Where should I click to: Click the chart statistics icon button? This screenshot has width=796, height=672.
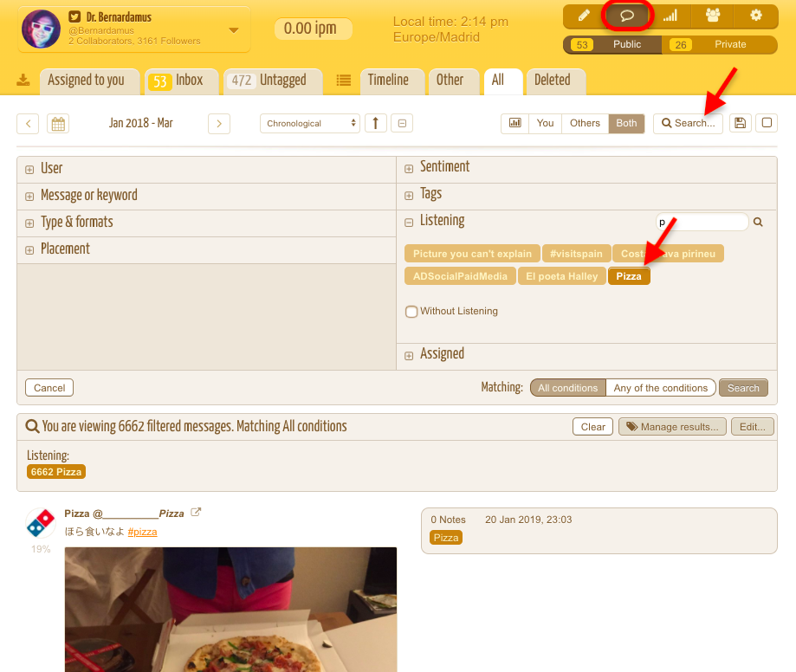click(x=514, y=123)
